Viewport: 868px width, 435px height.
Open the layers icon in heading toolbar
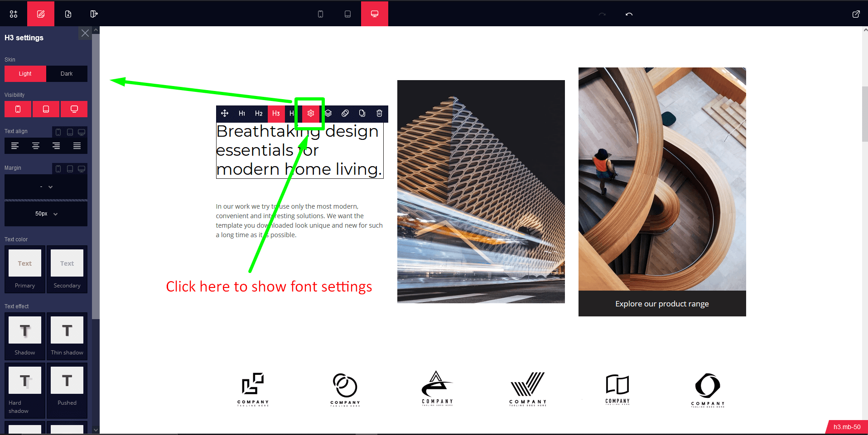click(x=328, y=113)
